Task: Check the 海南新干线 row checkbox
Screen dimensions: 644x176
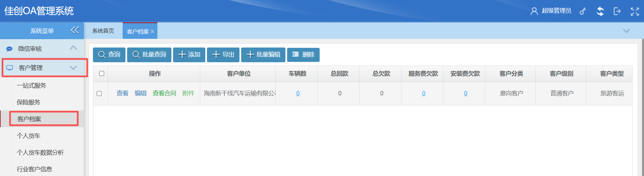Action: [x=99, y=94]
